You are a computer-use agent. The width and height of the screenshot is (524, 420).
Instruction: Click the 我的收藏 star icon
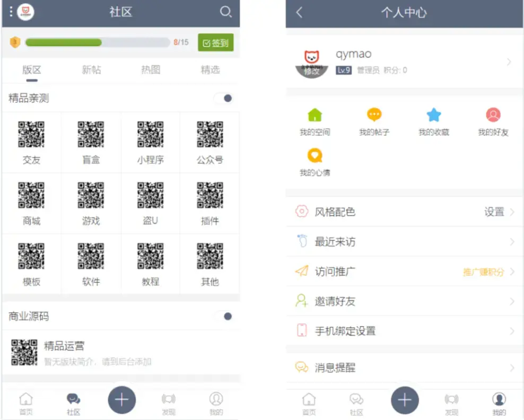point(434,115)
